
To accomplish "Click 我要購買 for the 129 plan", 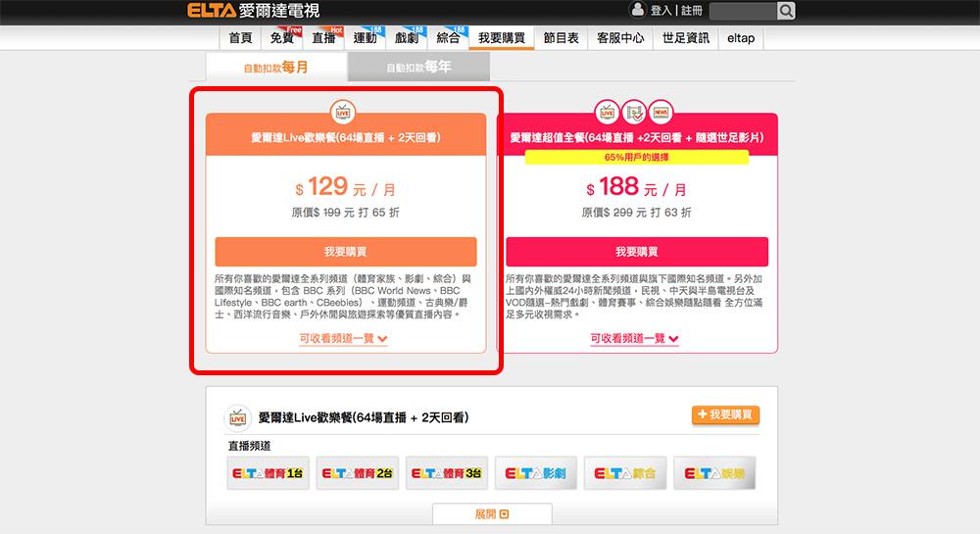I will coord(346,252).
